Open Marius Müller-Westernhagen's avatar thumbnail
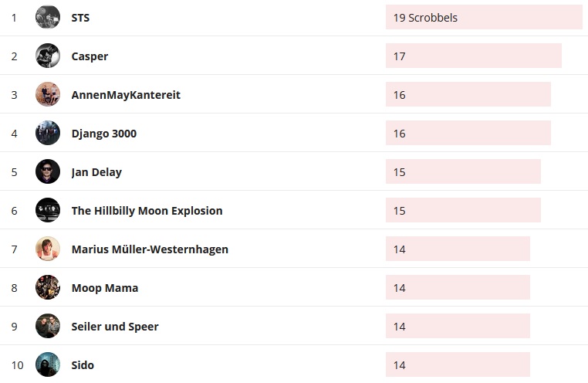The width and height of the screenshot is (588, 383). tap(48, 249)
